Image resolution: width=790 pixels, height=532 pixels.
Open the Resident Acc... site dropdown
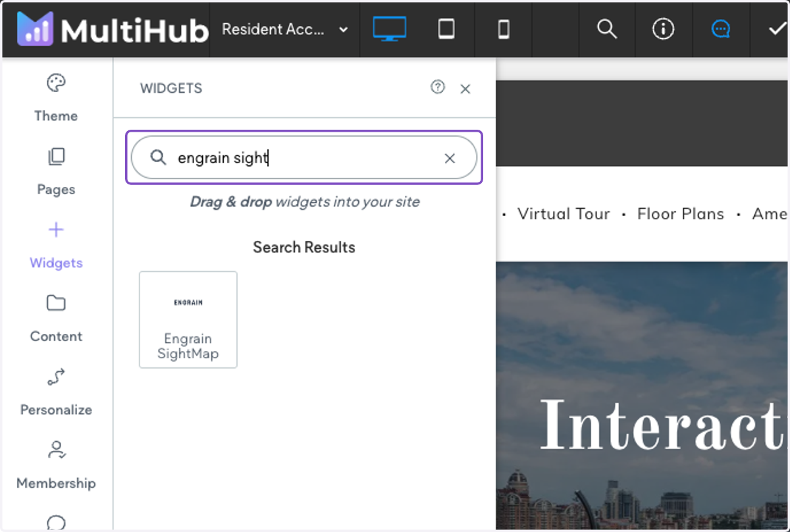tap(285, 30)
